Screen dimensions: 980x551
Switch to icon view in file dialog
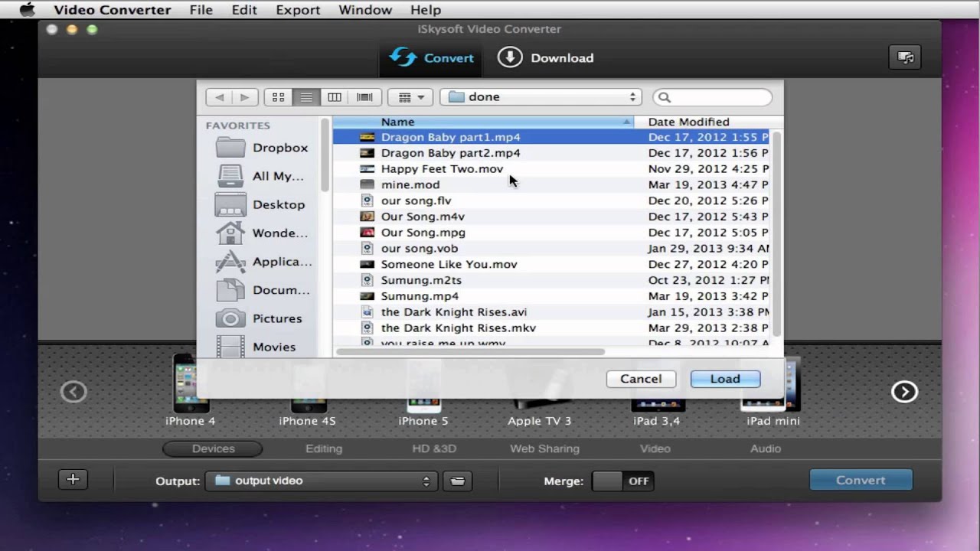pyautogui.click(x=279, y=97)
